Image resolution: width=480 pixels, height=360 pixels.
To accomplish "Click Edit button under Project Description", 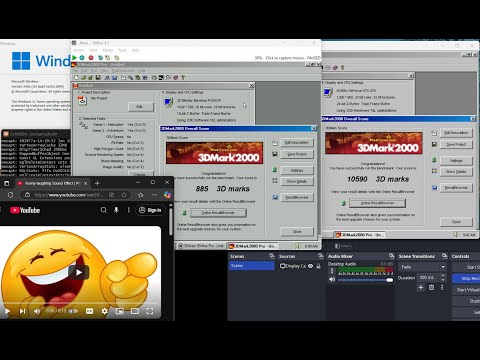I will click(141, 107).
